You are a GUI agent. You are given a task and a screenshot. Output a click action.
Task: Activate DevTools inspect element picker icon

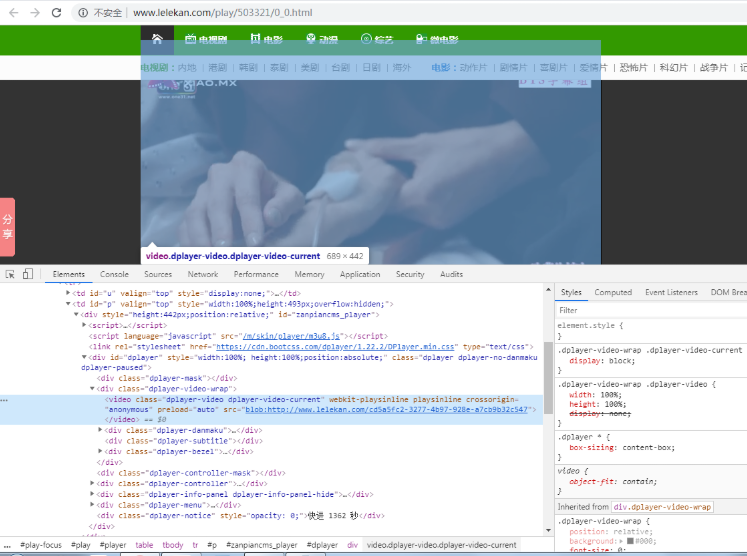[x=10, y=274]
